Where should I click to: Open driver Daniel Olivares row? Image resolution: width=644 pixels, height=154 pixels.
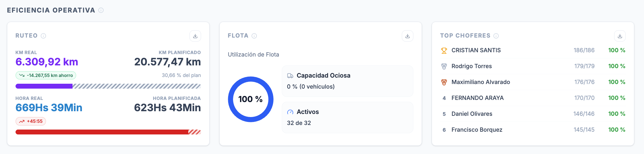tap(533, 114)
